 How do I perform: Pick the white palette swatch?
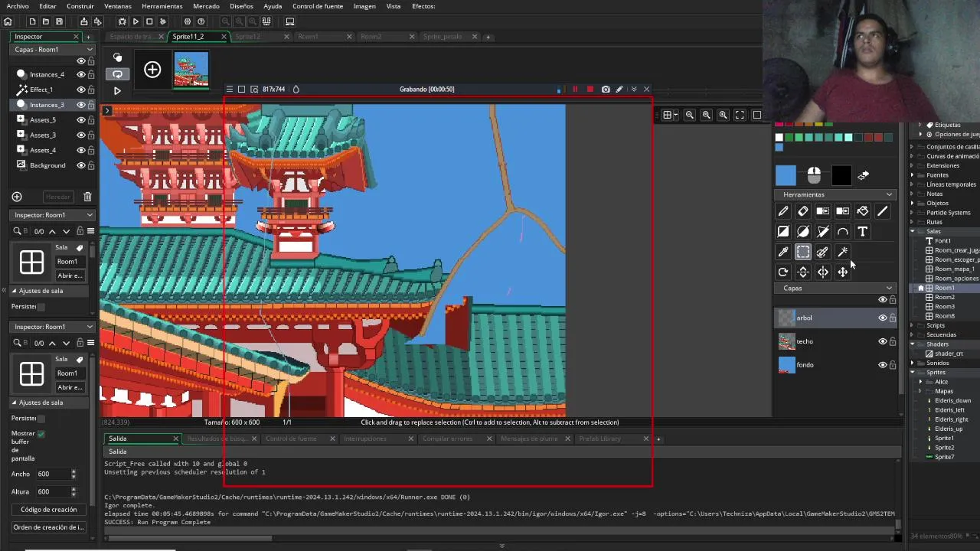779,138
